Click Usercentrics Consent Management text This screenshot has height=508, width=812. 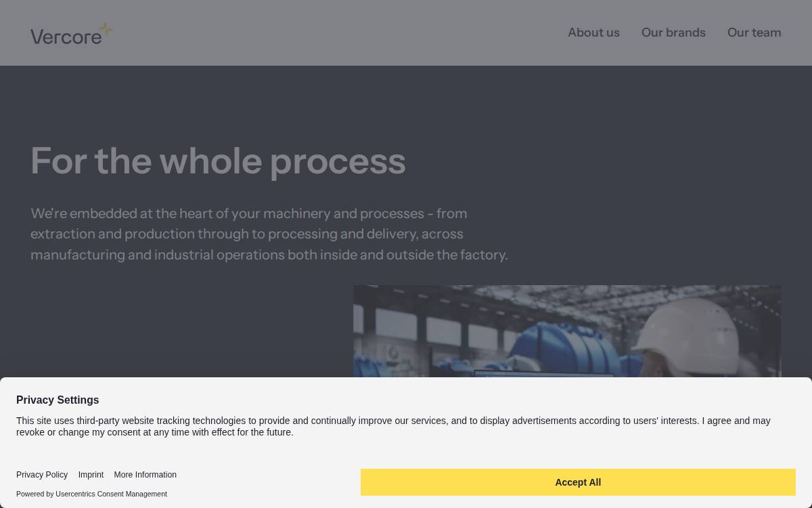(111, 494)
